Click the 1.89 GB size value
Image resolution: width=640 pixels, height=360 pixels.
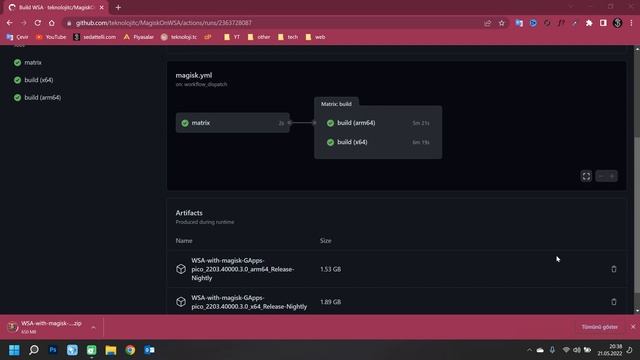click(x=331, y=302)
